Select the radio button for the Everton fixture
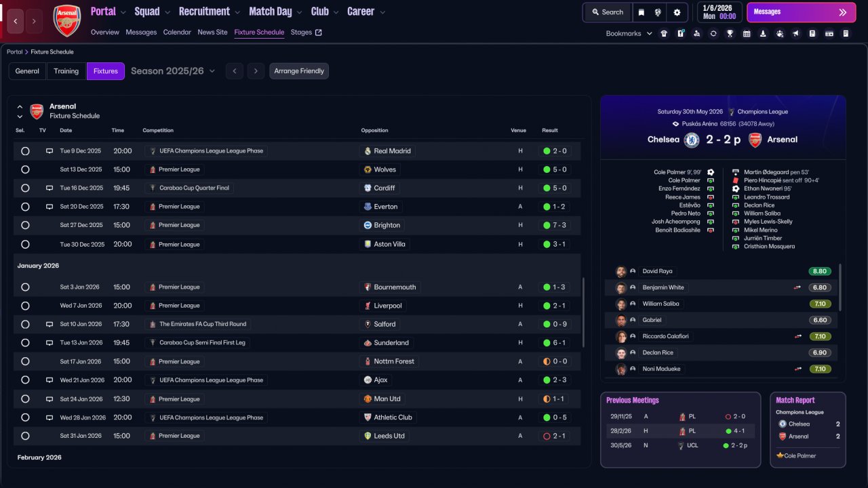Viewport: 868px width, 488px height. click(x=25, y=207)
